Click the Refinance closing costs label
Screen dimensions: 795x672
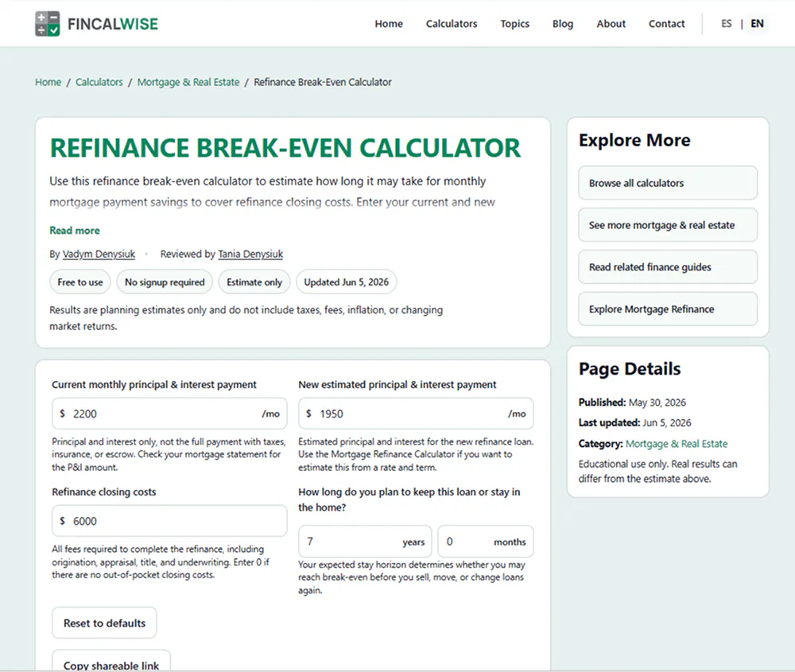click(x=104, y=492)
